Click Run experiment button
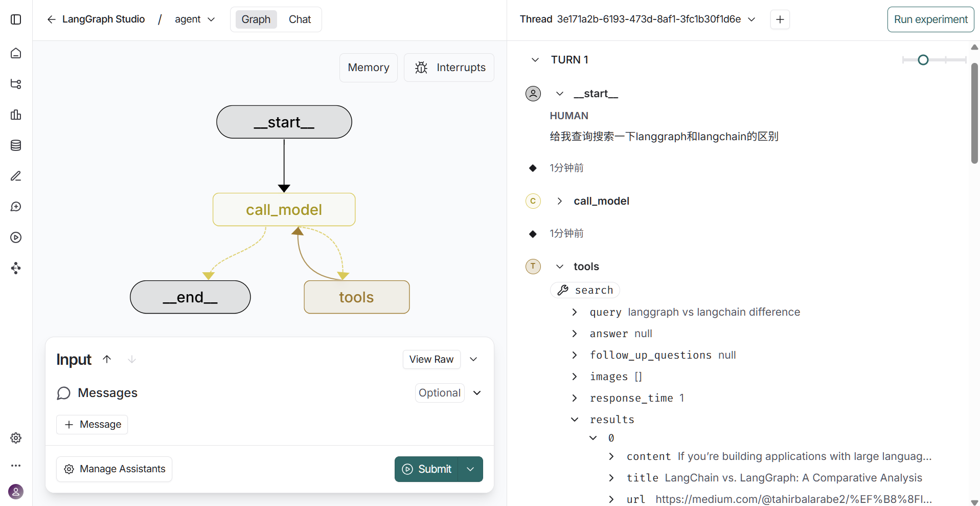The height and width of the screenshot is (506, 980). (931, 19)
